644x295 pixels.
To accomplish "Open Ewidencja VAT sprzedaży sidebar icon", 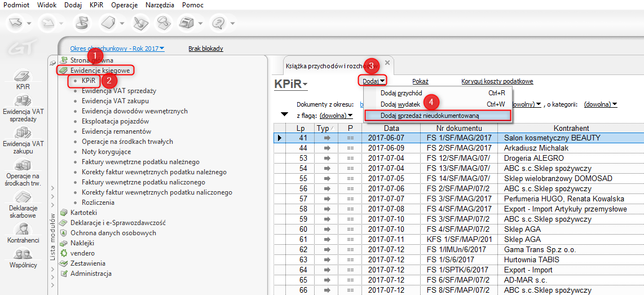I will [22, 102].
